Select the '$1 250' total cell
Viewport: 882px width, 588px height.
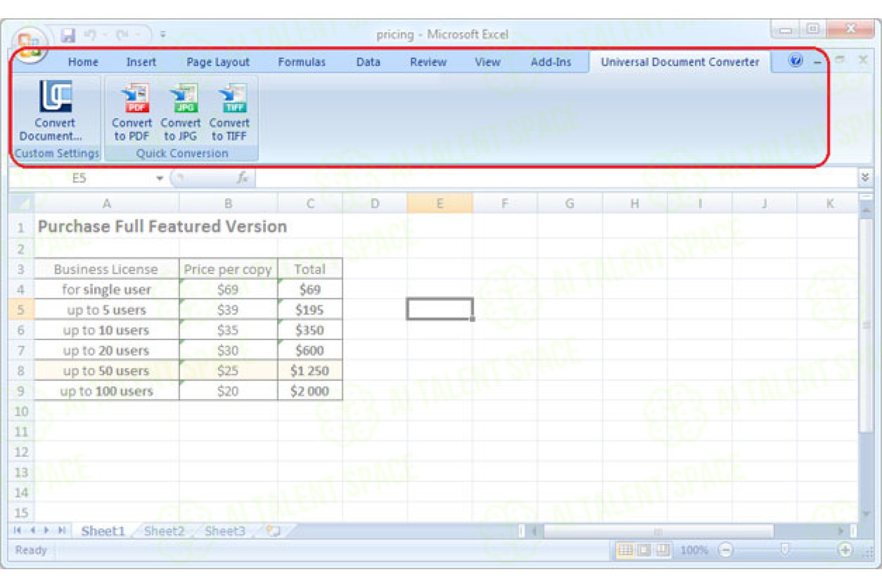pos(310,371)
